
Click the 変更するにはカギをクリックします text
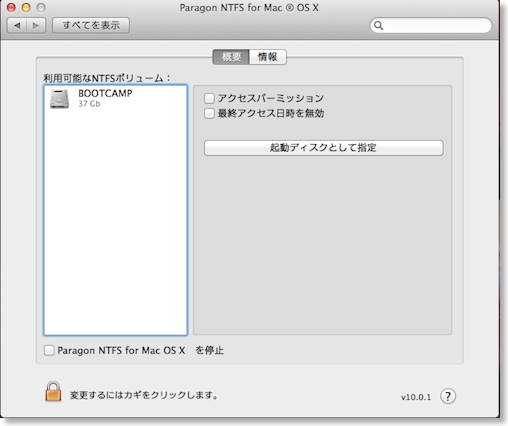pyautogui.click(x=144, y=395)
